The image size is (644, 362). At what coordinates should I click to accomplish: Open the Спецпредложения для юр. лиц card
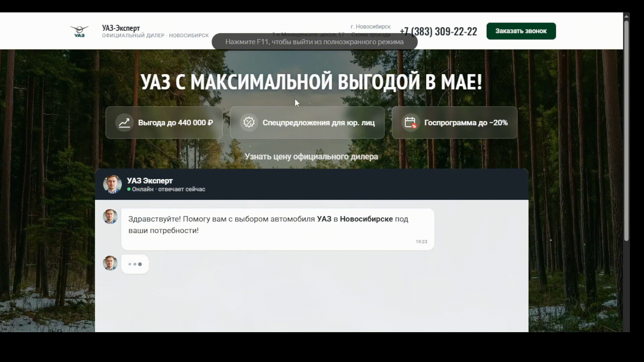tap(307, 122)
